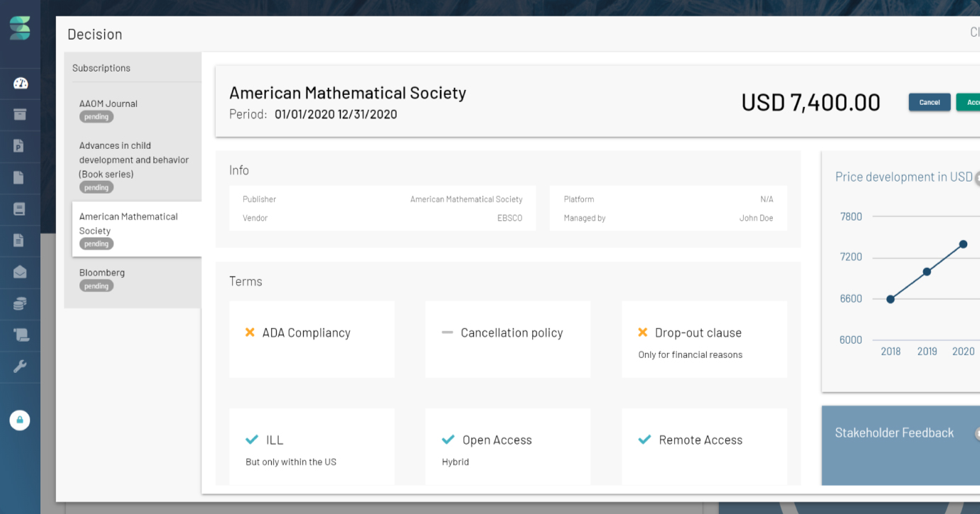The width and height of the screenshot is (980, 514).
Task: Click the Remote Access term label
Action: (x=700, y=440)
